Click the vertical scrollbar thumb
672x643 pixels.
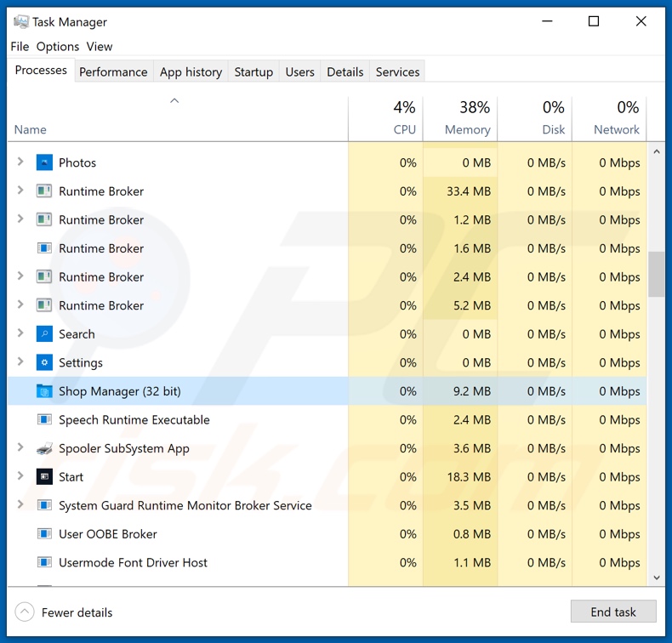(657, 274)
